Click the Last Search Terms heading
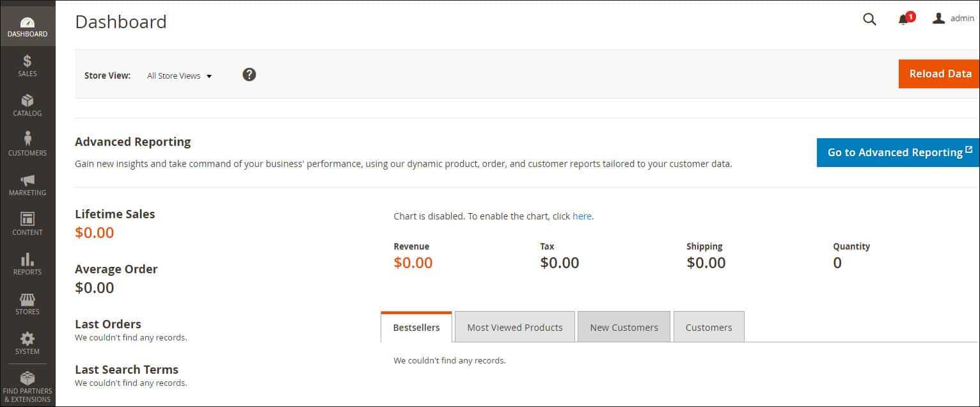 pos(127,369)
